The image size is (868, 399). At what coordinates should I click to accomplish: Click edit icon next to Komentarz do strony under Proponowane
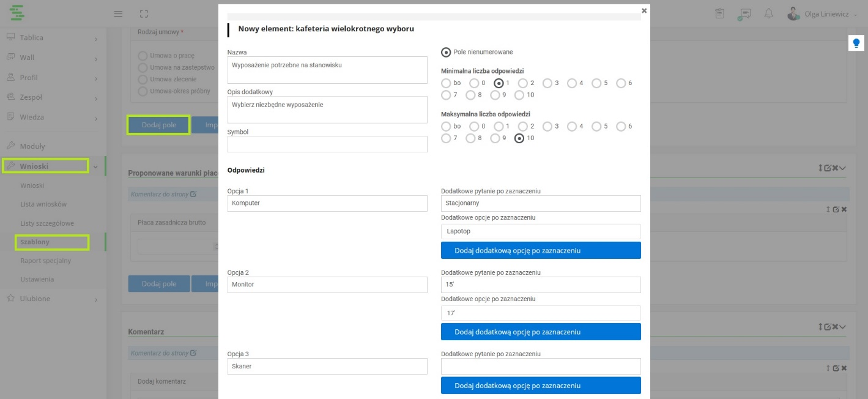pos(193,194)
